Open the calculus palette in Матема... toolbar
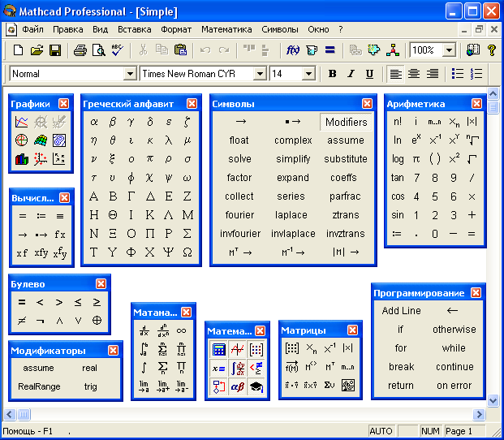The height and width of the screenshot is (440, 504). (x=238, y=368)
